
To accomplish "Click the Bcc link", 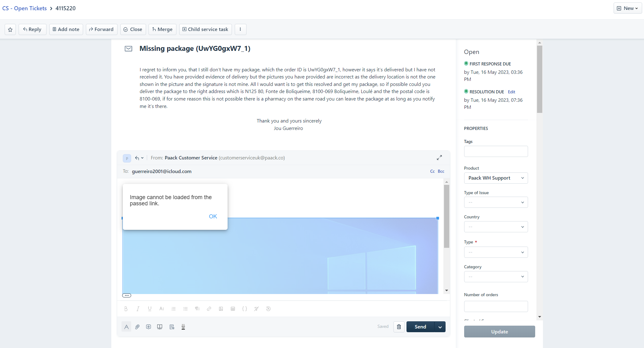I will 441,171.
